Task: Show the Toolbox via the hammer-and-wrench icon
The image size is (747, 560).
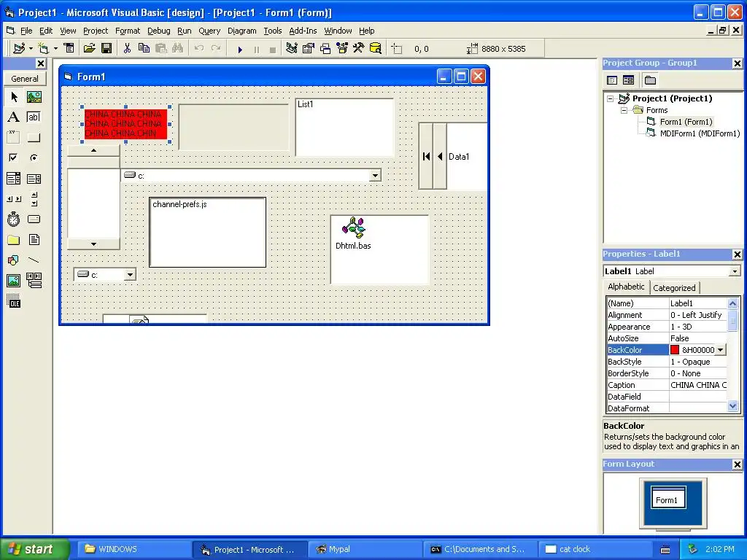Action: pos(358,49)
